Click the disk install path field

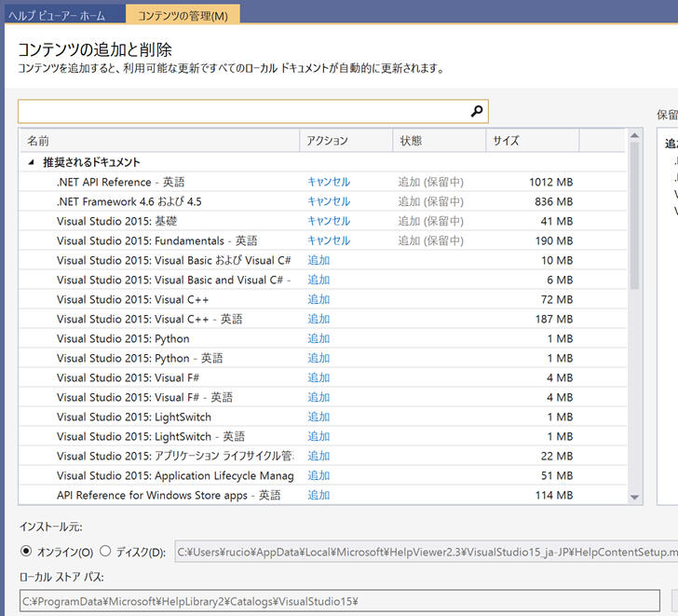[x=427, y=552]
